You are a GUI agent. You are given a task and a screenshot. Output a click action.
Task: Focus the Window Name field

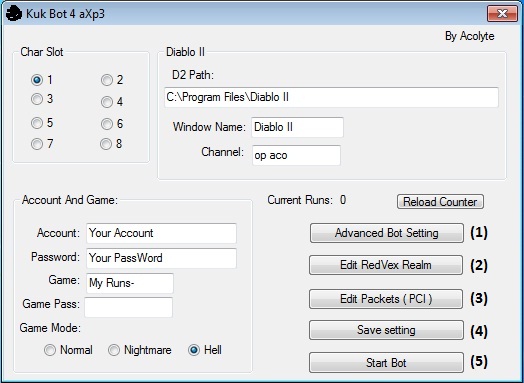click(297, 127)
